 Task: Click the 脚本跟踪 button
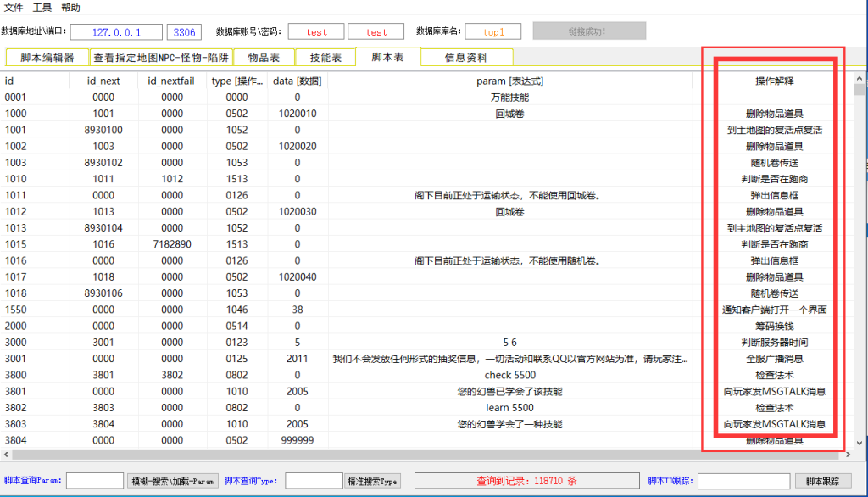pyautogui.click(x=822, y=481)
